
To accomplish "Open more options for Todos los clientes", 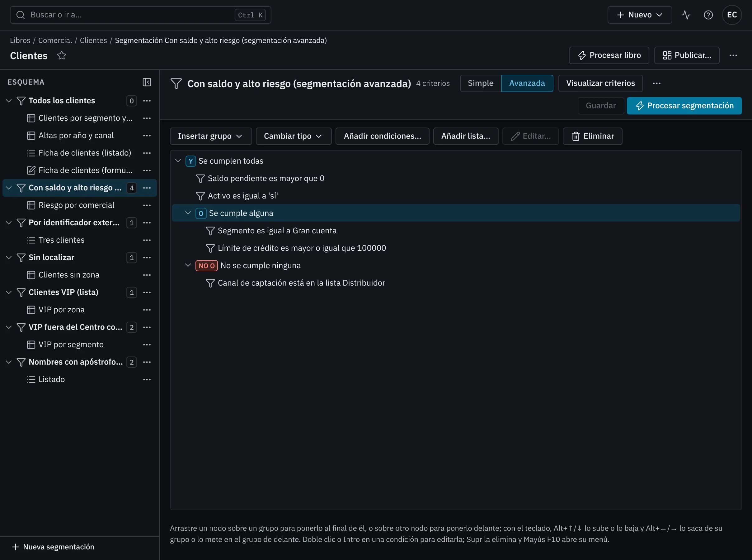I will coord(147,101).
